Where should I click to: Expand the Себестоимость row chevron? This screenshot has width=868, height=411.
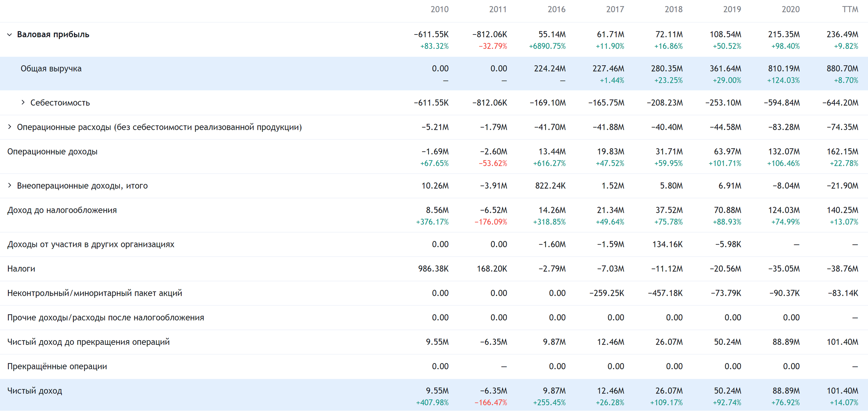pos(23,102)
